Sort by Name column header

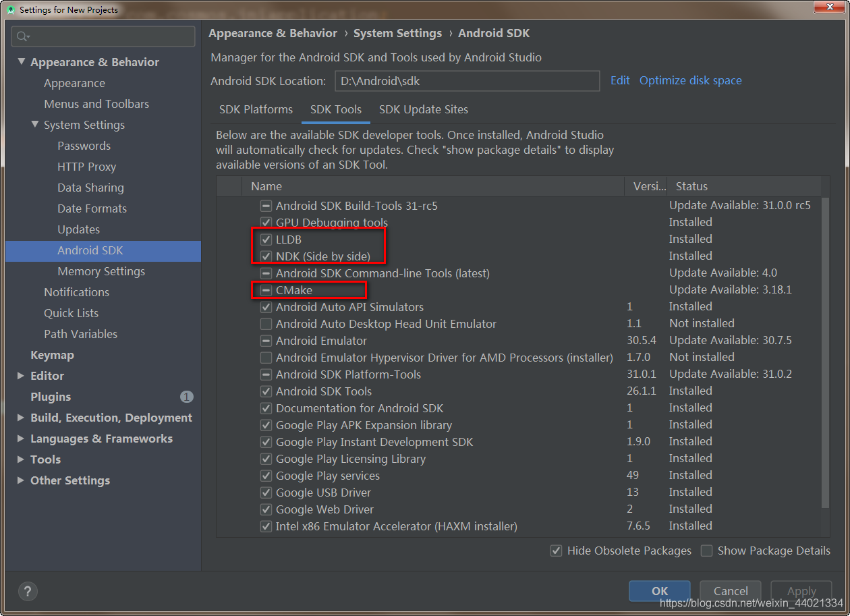coord(433,186)
